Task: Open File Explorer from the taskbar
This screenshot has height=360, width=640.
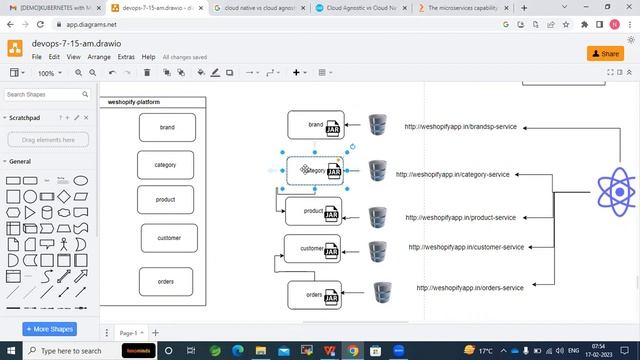Action: coord(261,351)
